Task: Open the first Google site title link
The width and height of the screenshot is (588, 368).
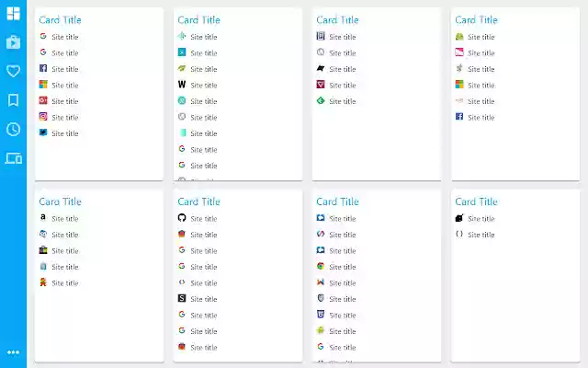Action: [x=64, y=37]
